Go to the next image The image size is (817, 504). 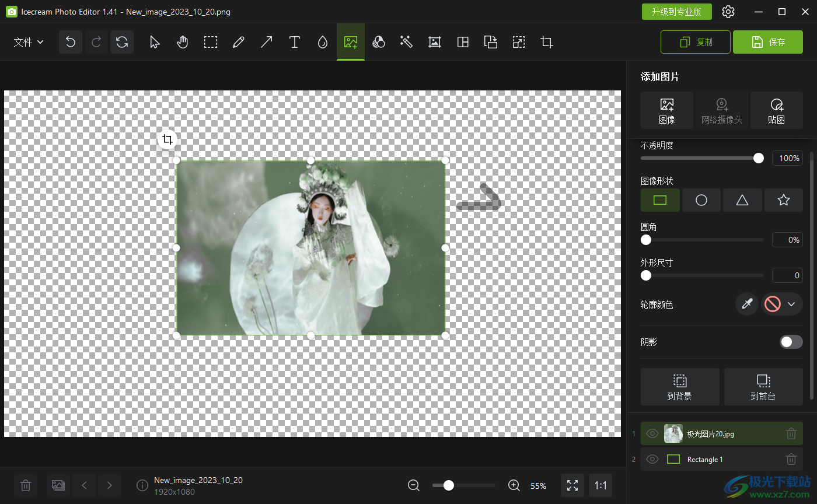pyautogui.click(x=109, y=485)
